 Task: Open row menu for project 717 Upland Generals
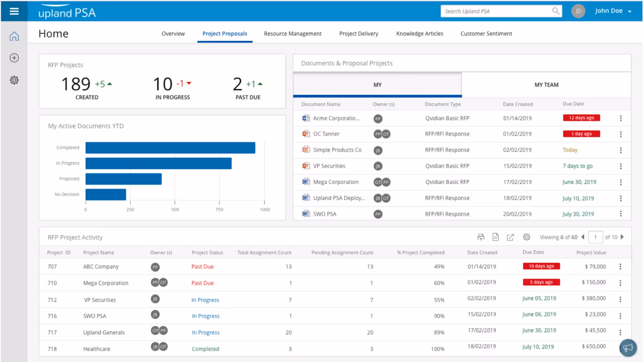point(620,333)
